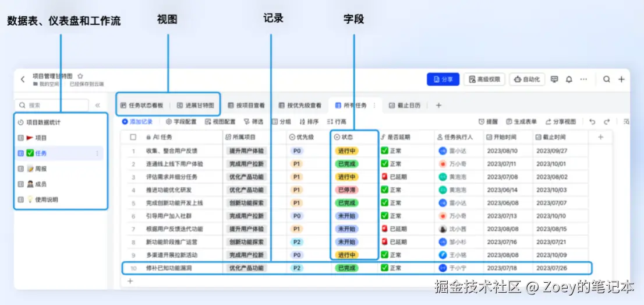Focus the sidebar 搜索 search box
Viewport: 644px width, 305px height.
click(52, 106)
